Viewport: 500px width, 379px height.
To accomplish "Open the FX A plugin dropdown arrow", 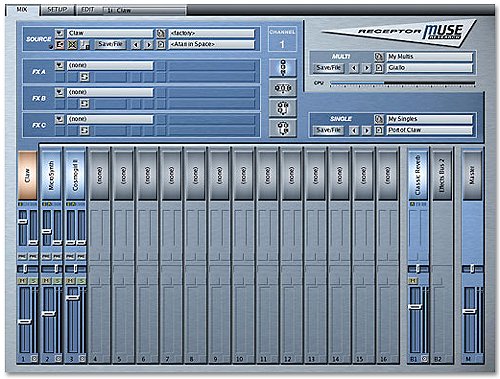I will click(x=59, y=65).
